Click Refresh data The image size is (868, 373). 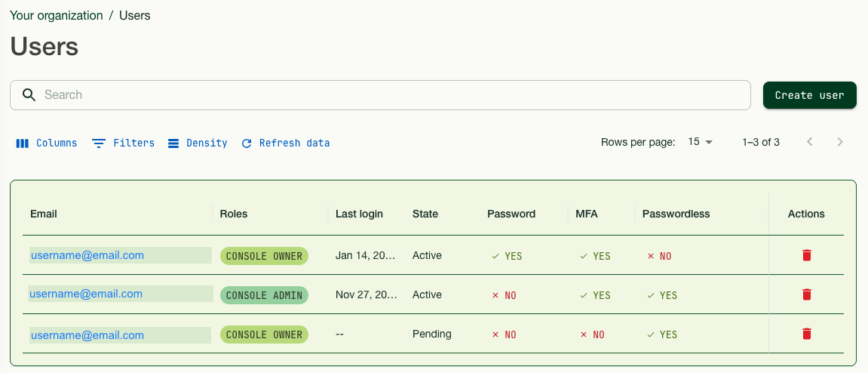click(286, 143)
